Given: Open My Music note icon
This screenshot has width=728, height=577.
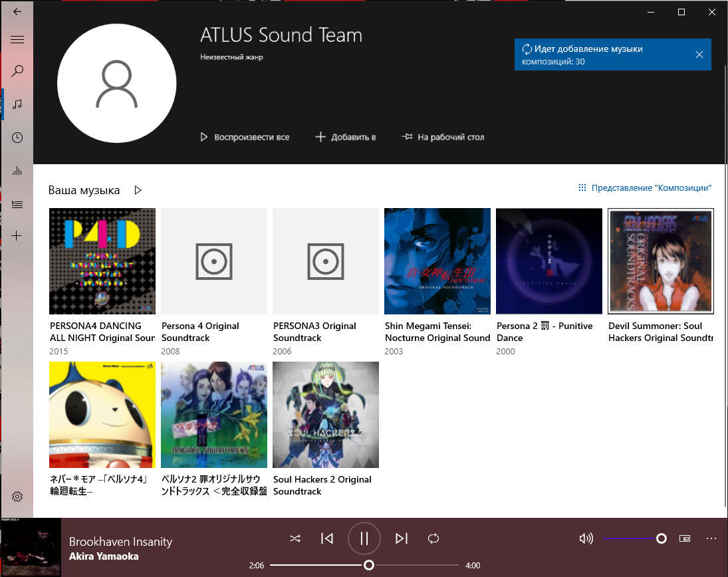Looking at the screenshot, I should coord(17,104).
